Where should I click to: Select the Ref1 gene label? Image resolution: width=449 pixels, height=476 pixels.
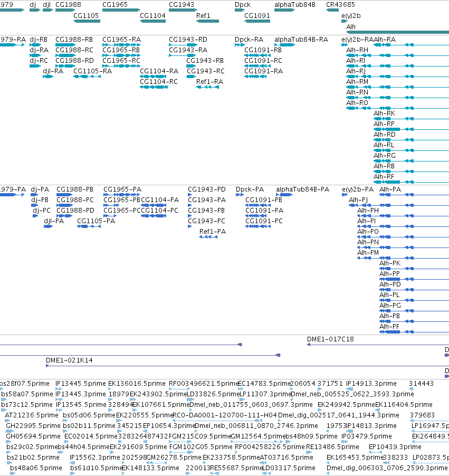[204, 15]
